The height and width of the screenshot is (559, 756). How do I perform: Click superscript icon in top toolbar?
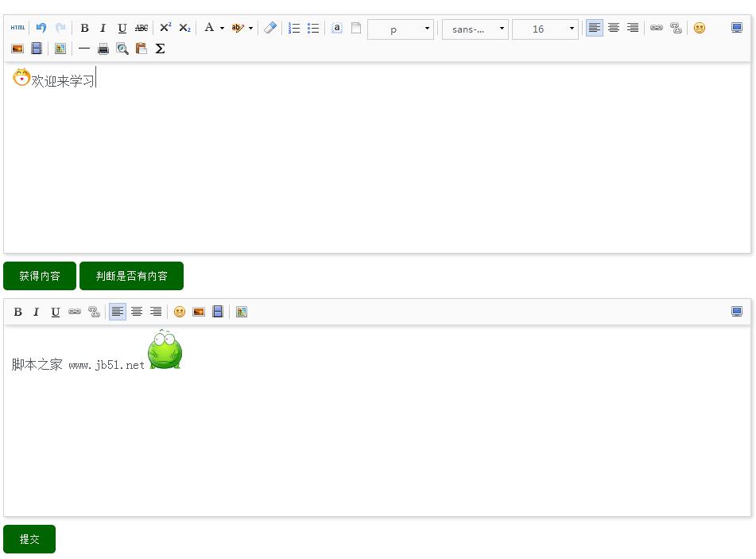165,28
